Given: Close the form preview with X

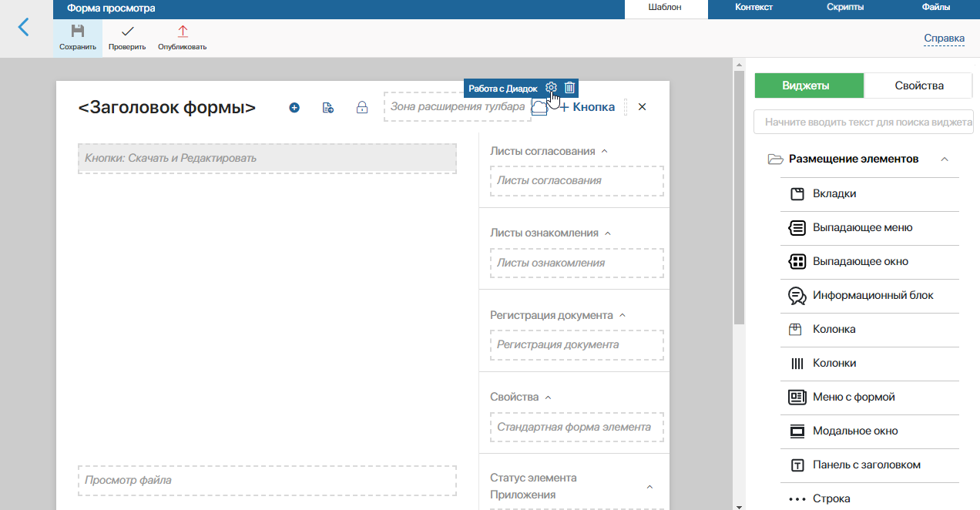Looking at the screenshot, I should point(642,107).
